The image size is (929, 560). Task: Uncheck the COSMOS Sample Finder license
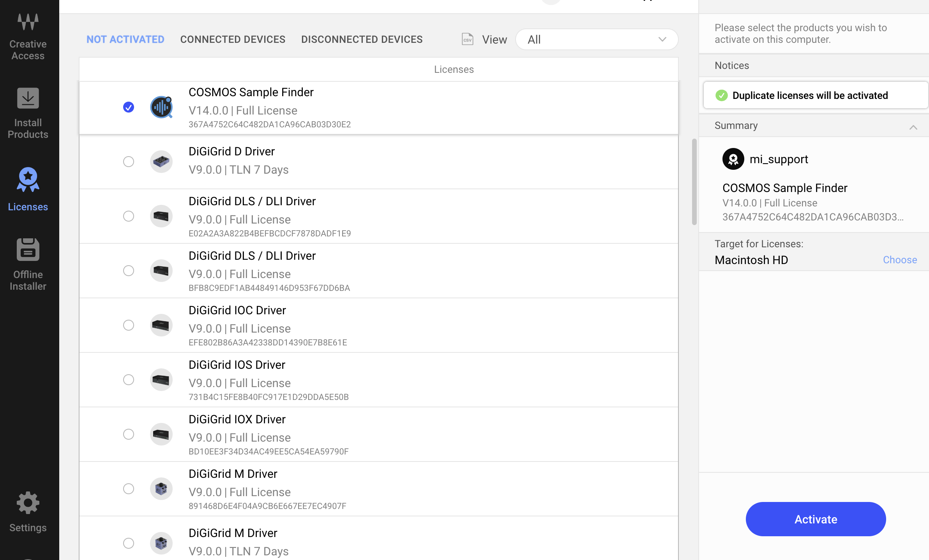point(129,107)
